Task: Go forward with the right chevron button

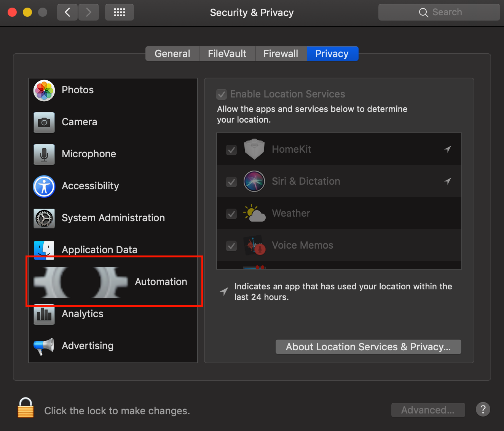Action: [89, 12]
